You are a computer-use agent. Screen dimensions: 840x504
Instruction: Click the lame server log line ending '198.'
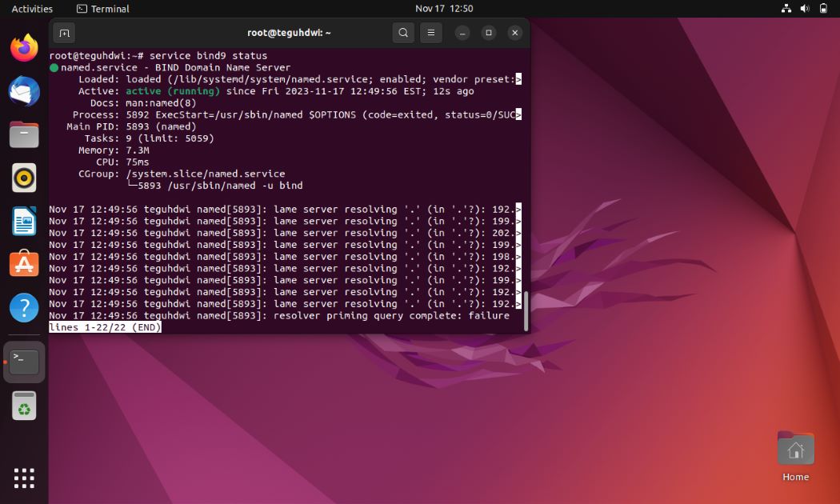tap(285, 257)
